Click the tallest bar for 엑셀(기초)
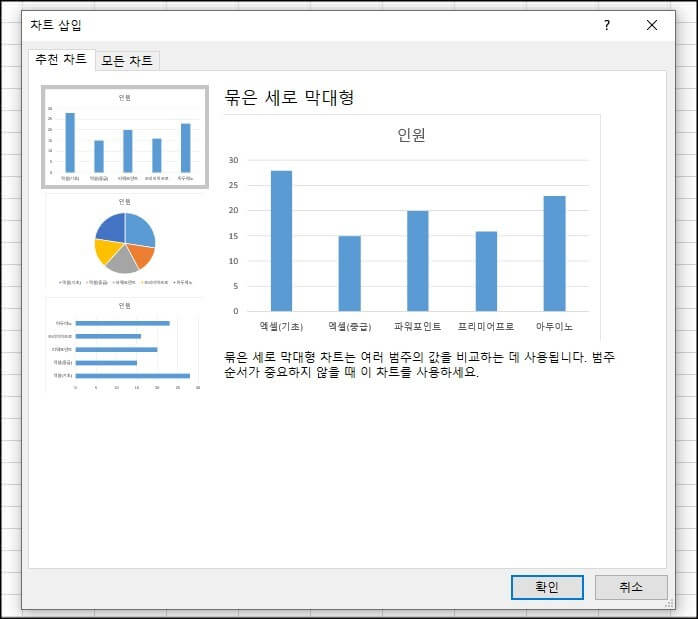The image size is (698, 619). [281, 241]
